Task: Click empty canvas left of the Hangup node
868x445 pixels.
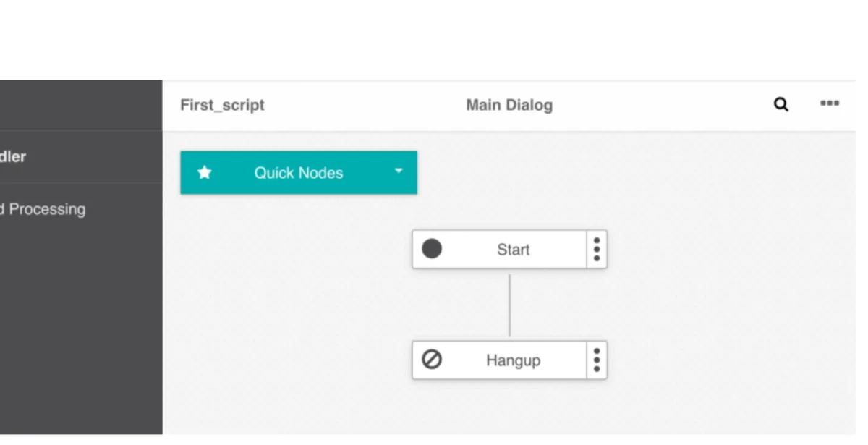Action: [289, 360]
